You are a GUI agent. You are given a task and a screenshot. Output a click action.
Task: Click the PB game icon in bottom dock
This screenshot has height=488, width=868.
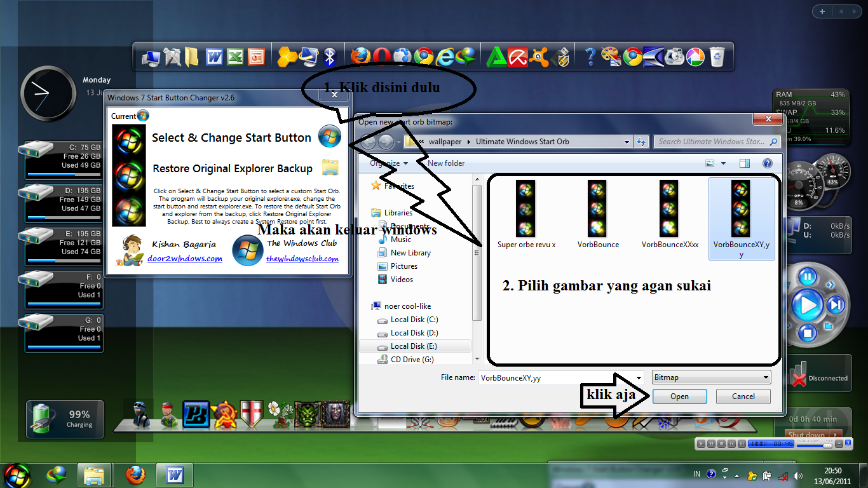click(196, 414)
